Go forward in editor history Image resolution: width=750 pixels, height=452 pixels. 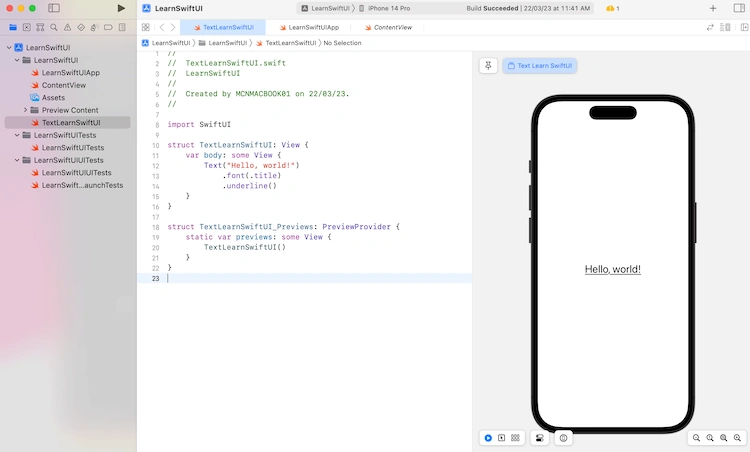click(173, 27)
